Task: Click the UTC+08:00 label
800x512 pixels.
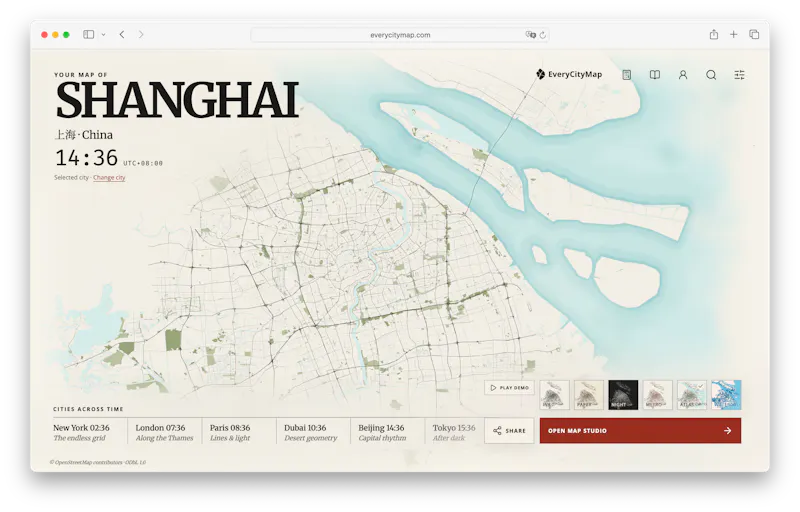Action: coord(143,163)
